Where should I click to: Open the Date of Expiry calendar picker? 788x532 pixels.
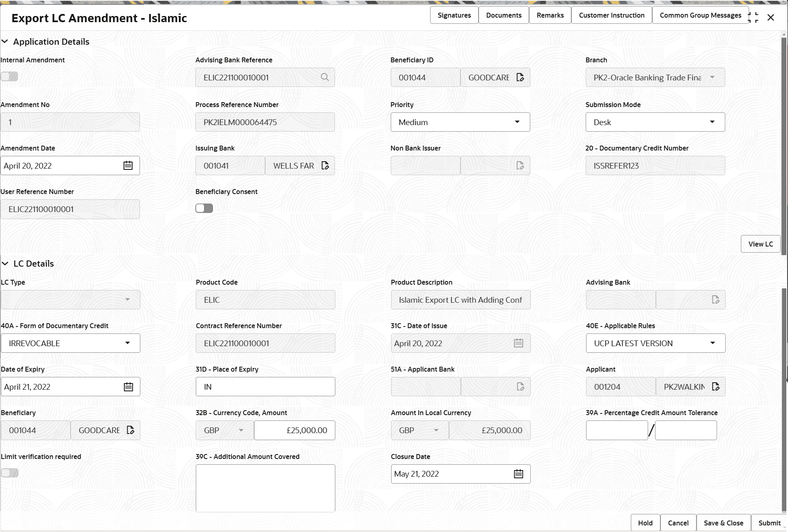128,386
